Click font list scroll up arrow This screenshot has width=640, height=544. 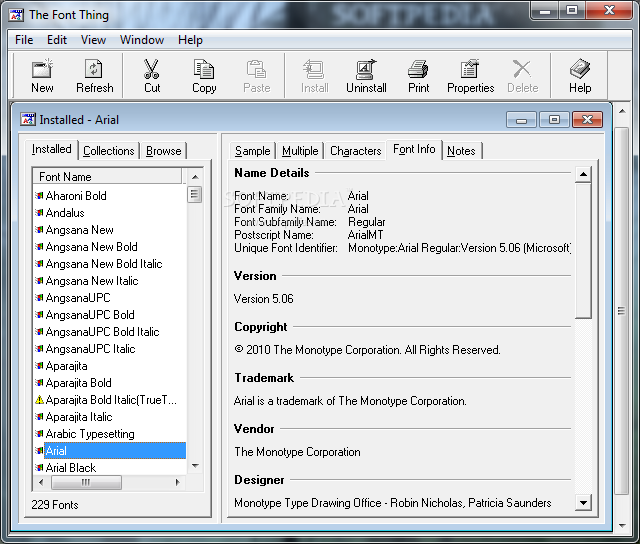pos(195,177)
